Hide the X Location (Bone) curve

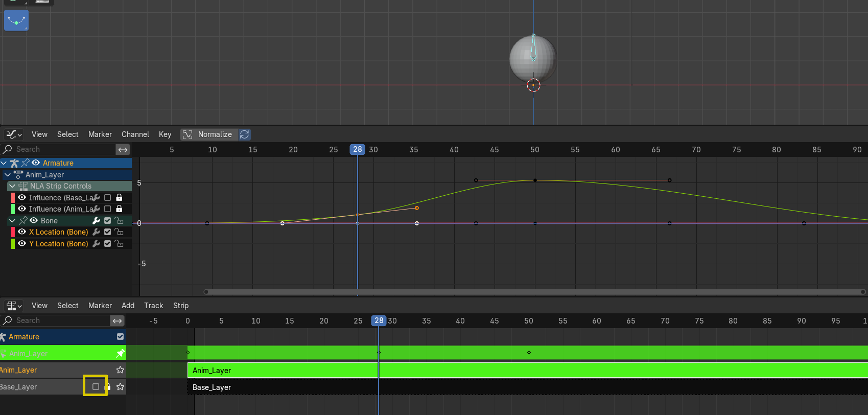click(22, 232)
